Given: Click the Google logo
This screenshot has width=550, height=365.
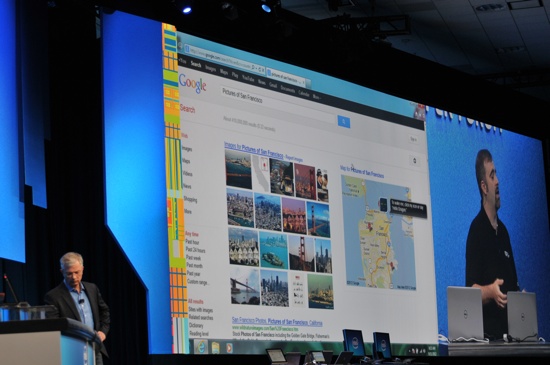Looking at the screenshot, I should click(193, 84).
